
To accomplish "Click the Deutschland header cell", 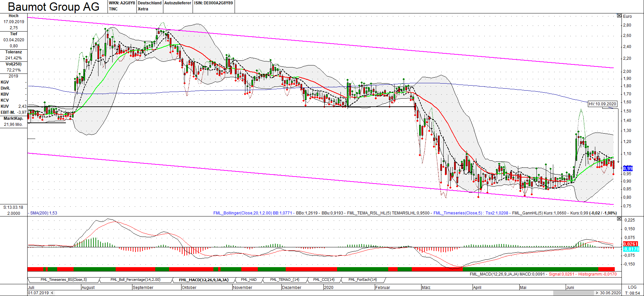I will click(x=150, y=3).
